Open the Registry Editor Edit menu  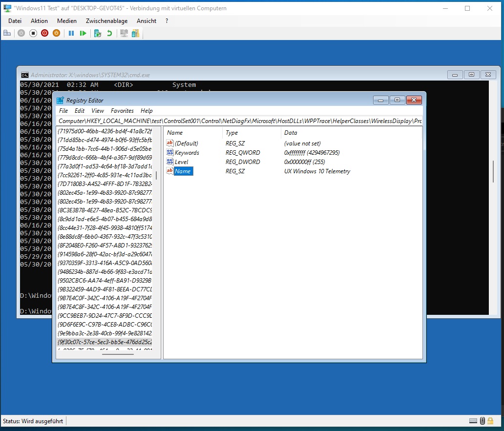[x=80, y=111]
